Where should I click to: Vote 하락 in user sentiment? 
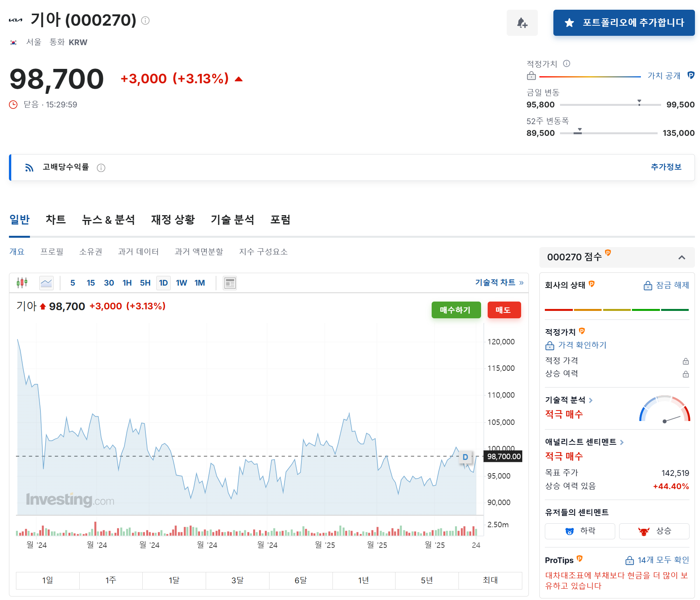pyautogui.click(x=580, y=531)
